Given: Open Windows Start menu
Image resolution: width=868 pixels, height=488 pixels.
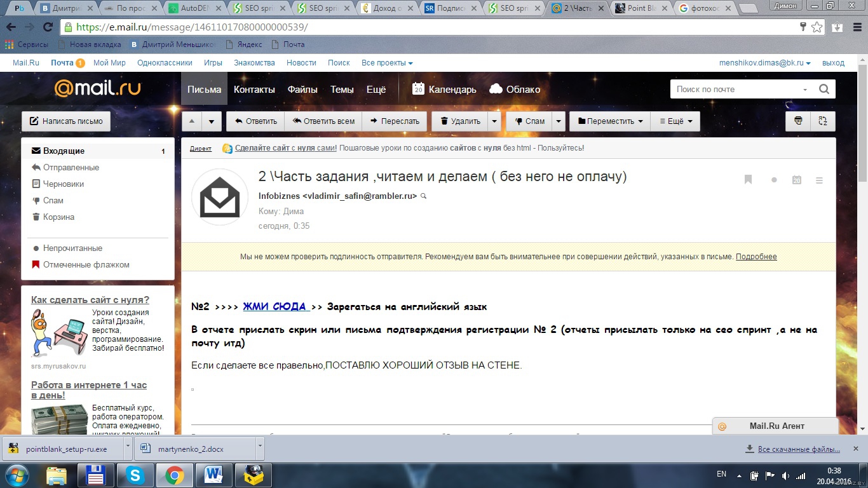Looking at the screenshot, I should click(17, 475).
